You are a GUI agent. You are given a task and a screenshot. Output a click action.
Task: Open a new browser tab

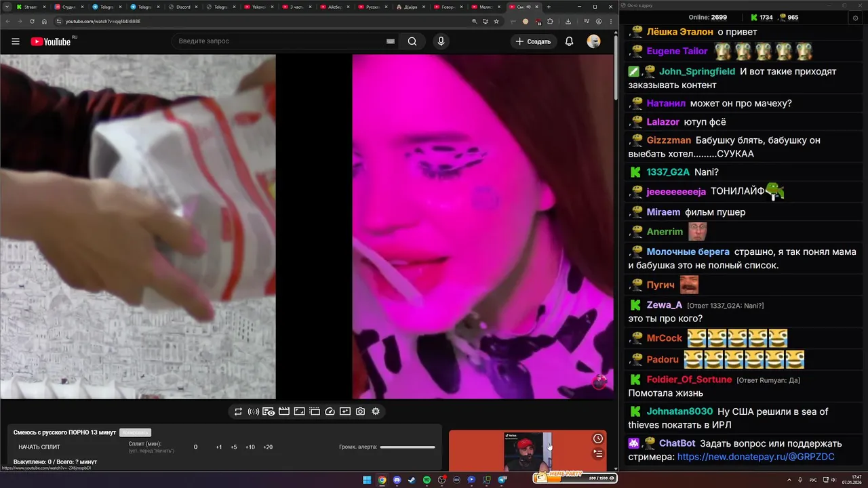549,7
